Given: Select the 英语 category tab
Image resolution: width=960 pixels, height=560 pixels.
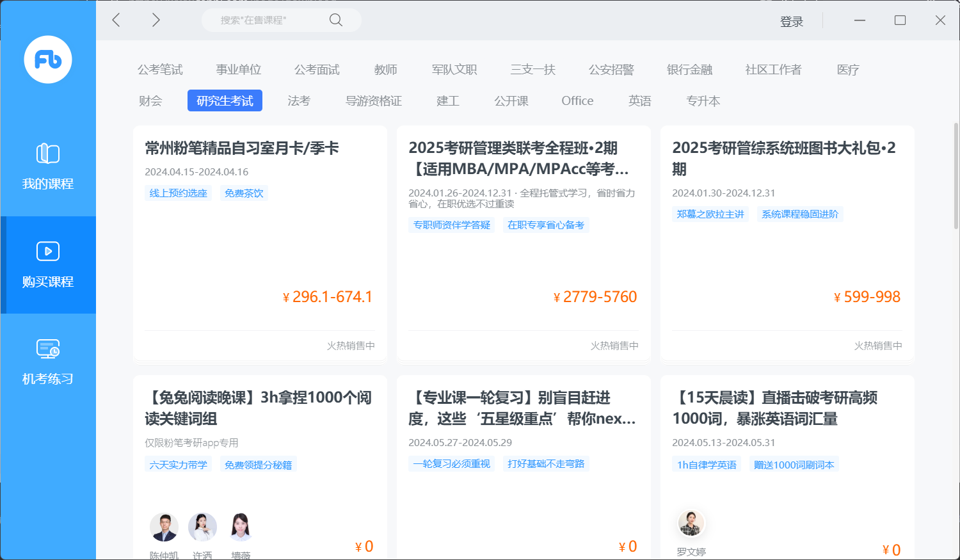Looking at the screenshot, I should [x=640, y=101].
